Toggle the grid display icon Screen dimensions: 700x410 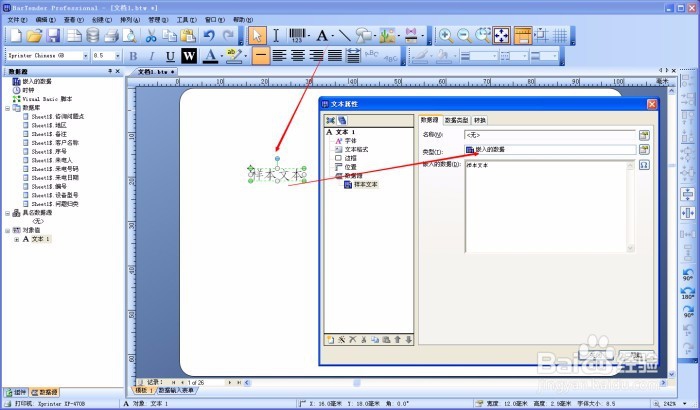point(560,36)
